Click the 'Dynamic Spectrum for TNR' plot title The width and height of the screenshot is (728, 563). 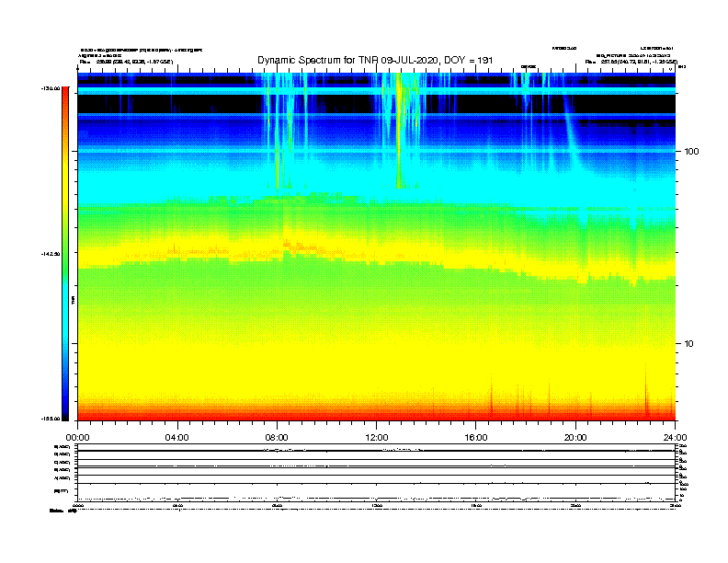(x=375, y=60)
